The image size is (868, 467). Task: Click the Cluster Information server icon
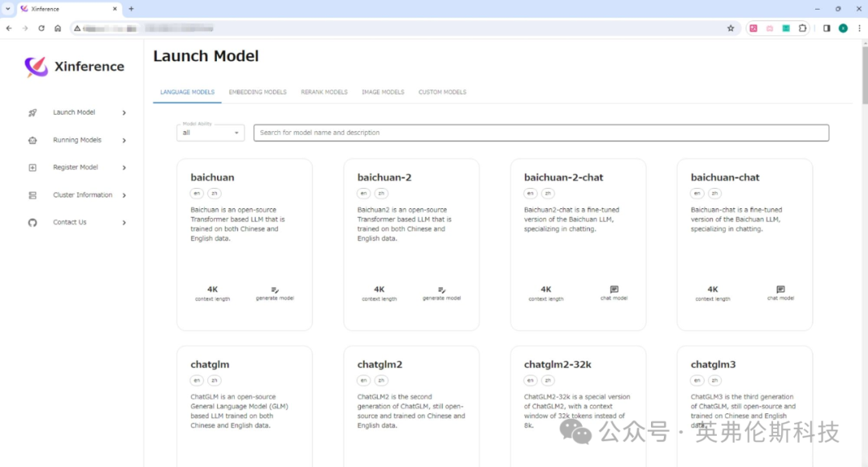(x=33, y=195)
